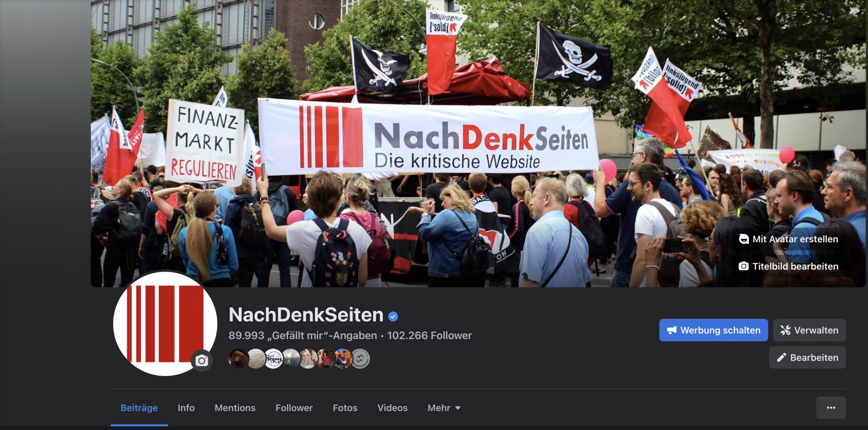Image resolution: width=868 pixels, height=430 pixels.
Task: Click the 102.266 Follower count link
Action: click(430, 335)
